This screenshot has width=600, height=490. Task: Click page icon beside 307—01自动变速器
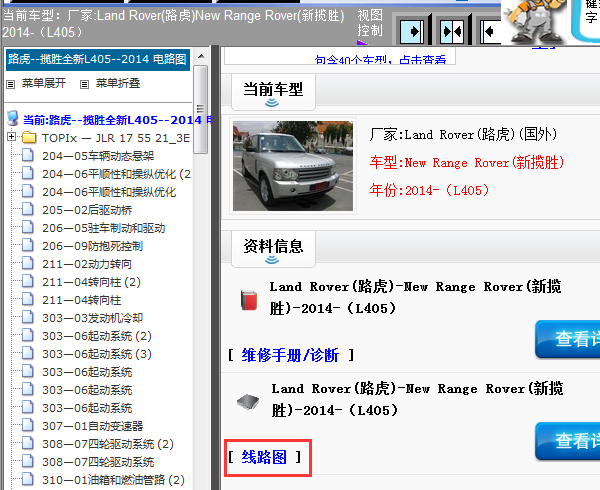(x=28, y=425)
